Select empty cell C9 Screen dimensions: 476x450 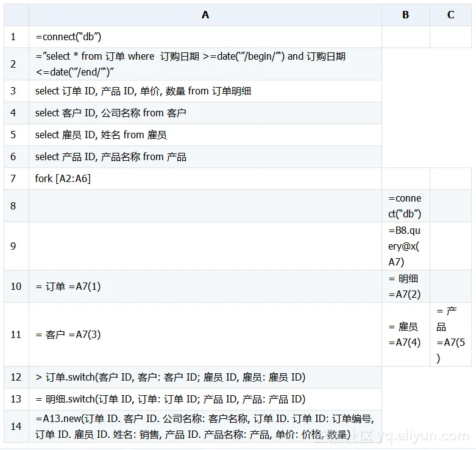click(451, 246)
